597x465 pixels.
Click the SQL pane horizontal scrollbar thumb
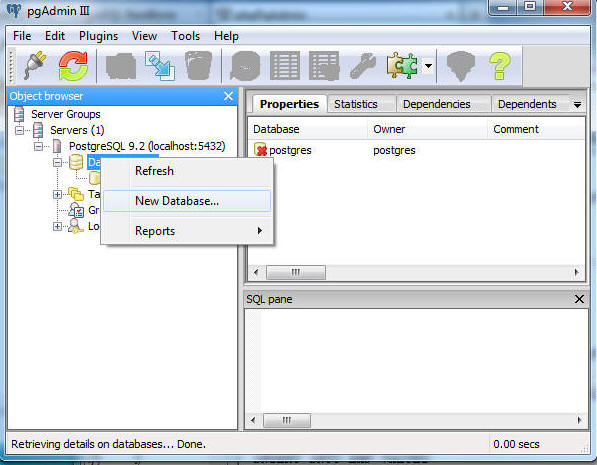tap(287, 420)
